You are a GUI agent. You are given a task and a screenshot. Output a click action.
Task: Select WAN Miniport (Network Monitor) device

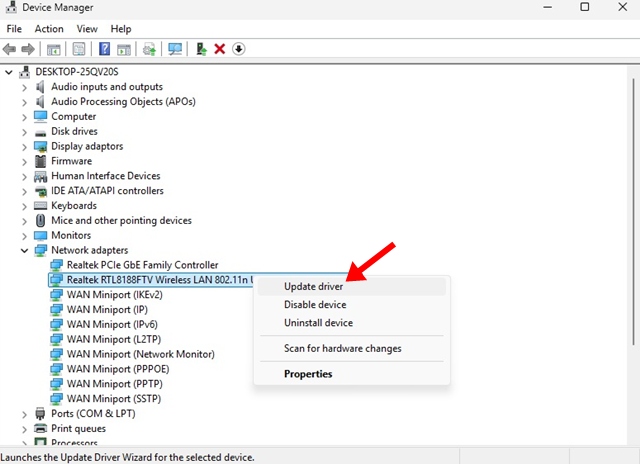pyautogui.click(x=140, y=354)
